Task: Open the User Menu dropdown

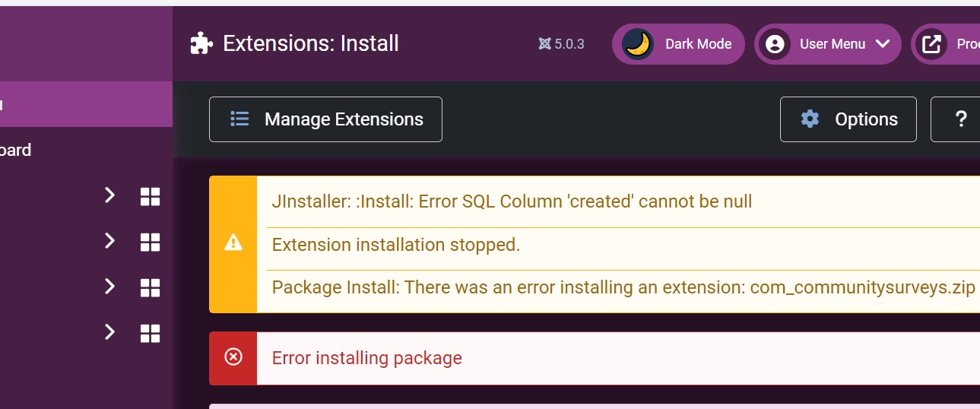Action: click(827, 44)
